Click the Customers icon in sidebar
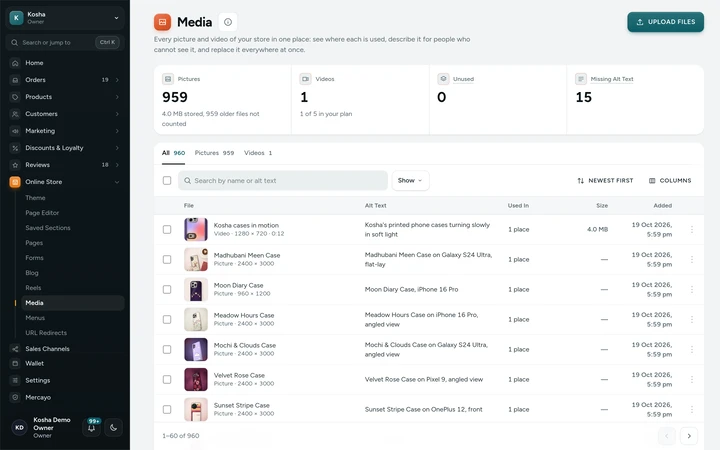Image resolution: width=720 pixels, height=450 pixels. pyautogui.click(x=15, y=114)
